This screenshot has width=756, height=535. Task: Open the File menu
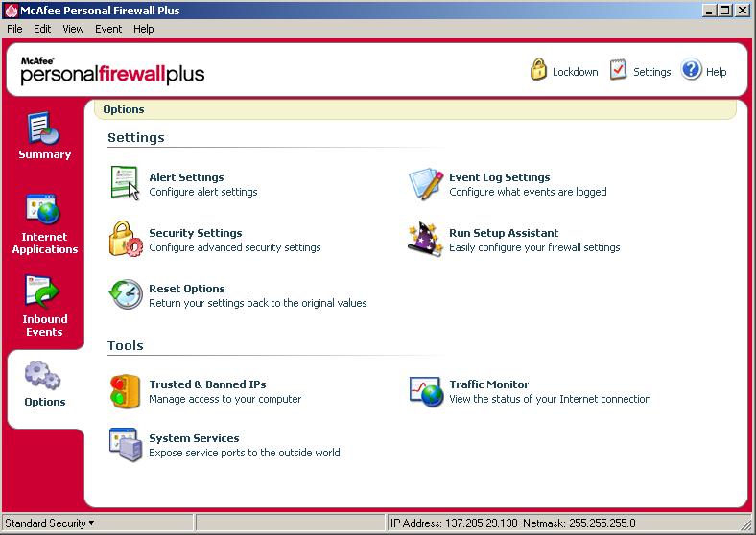click(x=14, y=29)
